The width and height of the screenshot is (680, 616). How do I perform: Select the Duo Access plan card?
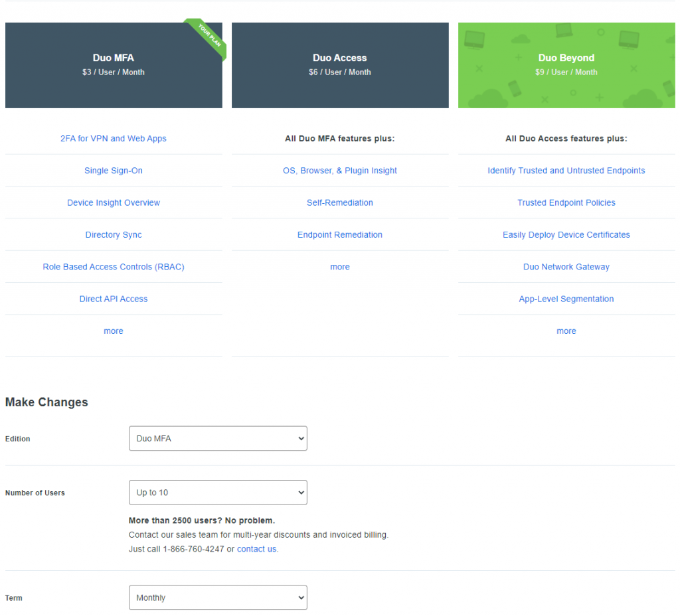[x=340, y=65]
